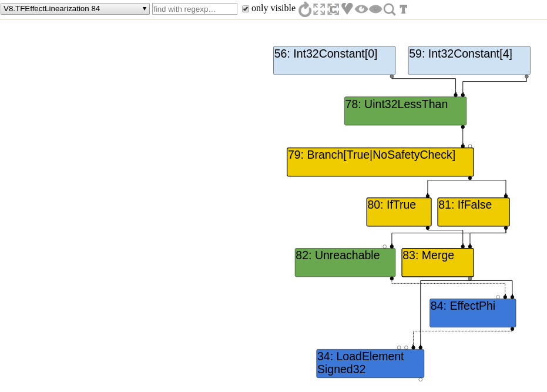Focus the find with regexp search field
Screen dimensions: 547x392
point(194,9)
